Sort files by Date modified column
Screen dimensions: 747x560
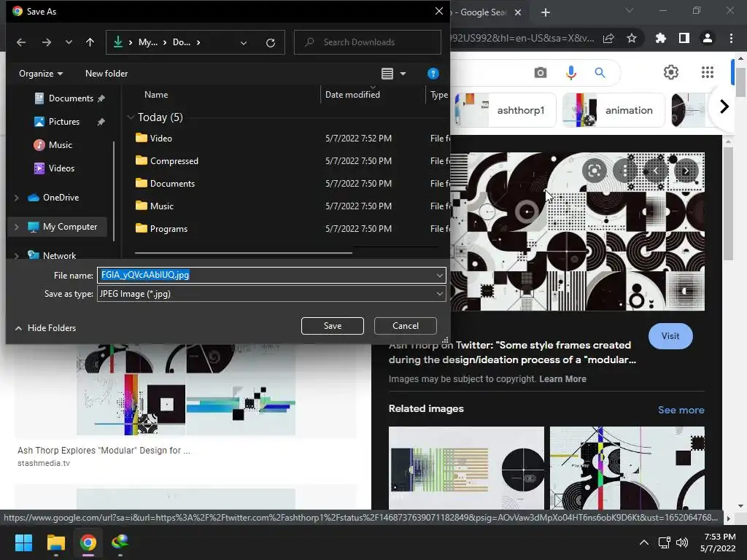pyautogui.click(x=352, y=94)
